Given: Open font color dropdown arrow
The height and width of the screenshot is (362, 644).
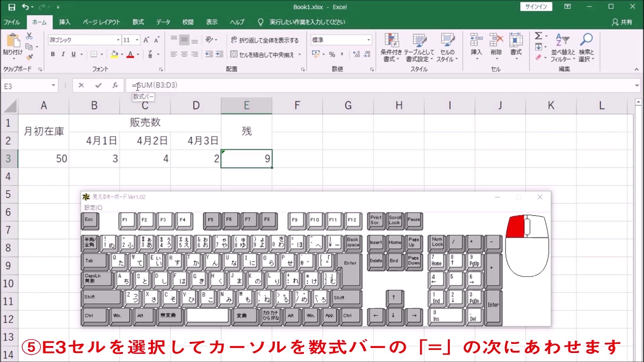Looking at the screenshot, I should click(138, 54).
